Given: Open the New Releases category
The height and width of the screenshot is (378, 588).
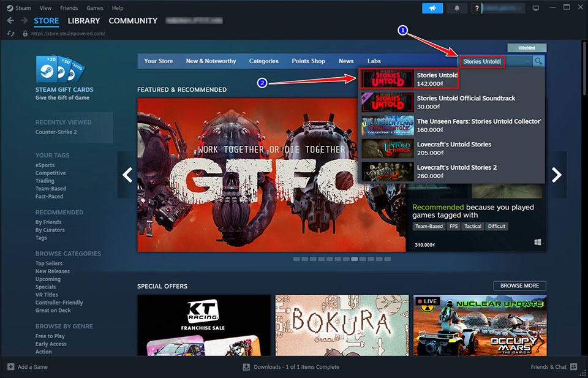Looking at the screenshot, I should (53, 271).
